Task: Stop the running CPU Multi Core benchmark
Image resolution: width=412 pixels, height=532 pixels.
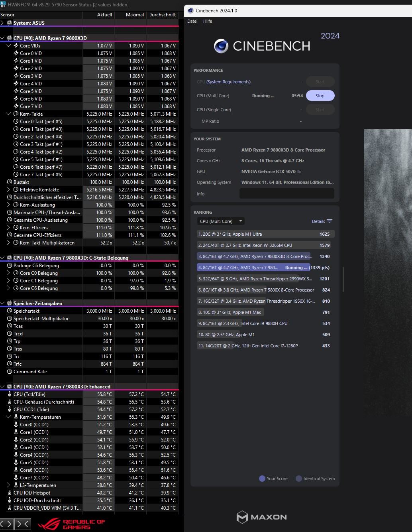Action: click(320, 96)
